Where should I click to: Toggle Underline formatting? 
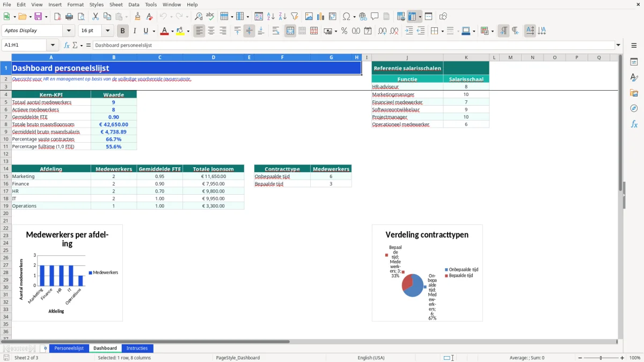[145, 31]
